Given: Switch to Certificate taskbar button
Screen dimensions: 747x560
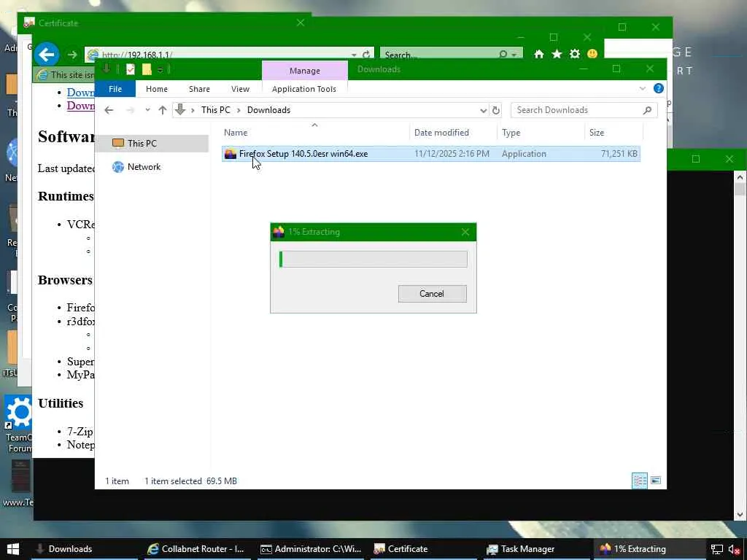Looking at the screenshot, I should [424, 549].
